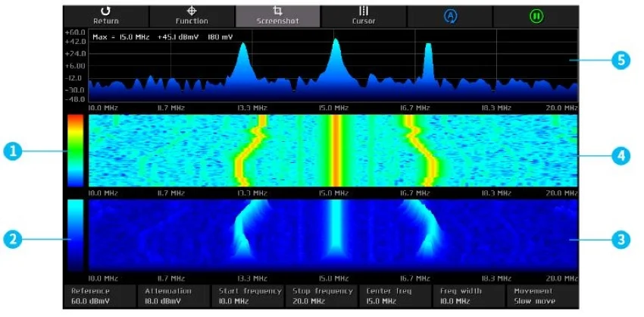This screenshot has height=317, width=644.
Task: Change the Movement Slow move option
Action: click(x=541, y=296)
